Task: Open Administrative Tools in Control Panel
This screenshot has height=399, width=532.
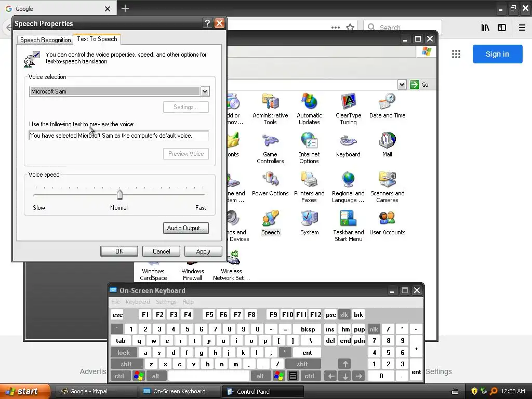Action: click(270, 109)
